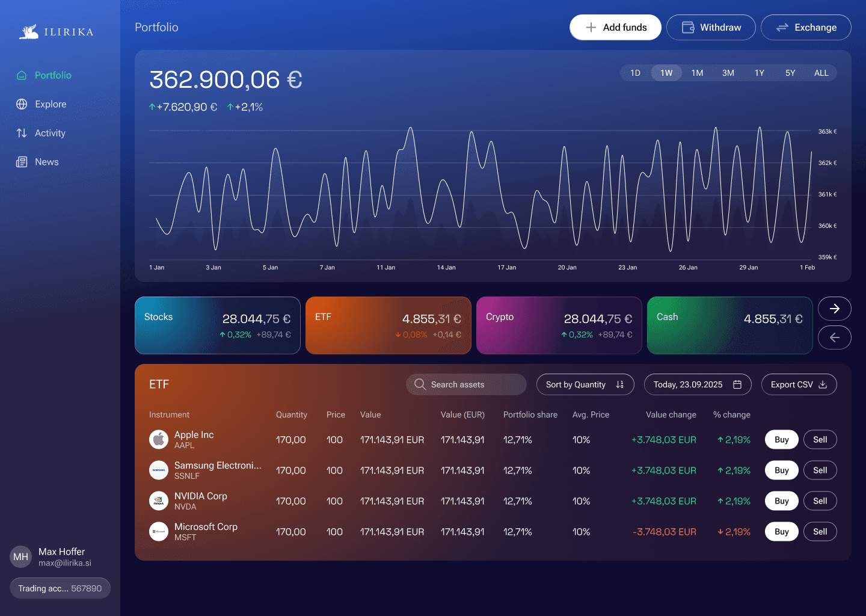Sell NVIDIA Corp shares
The image size is (866, 616).
(820, 501)
